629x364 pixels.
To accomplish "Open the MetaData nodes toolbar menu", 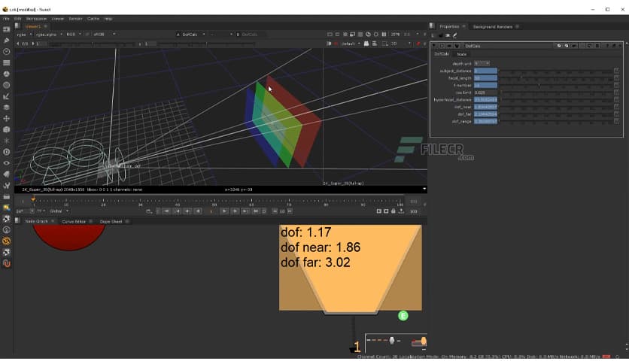I will click(7, 174).
